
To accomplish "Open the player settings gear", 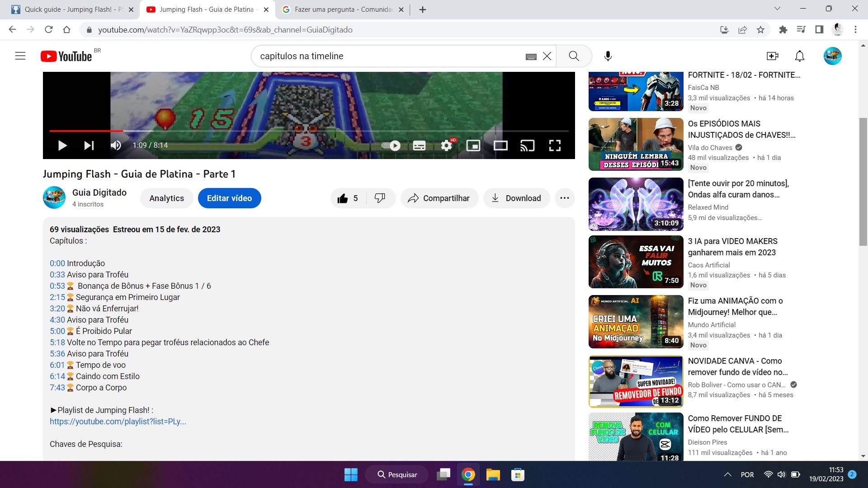I will pyautogui.click(x=447, y=145).
